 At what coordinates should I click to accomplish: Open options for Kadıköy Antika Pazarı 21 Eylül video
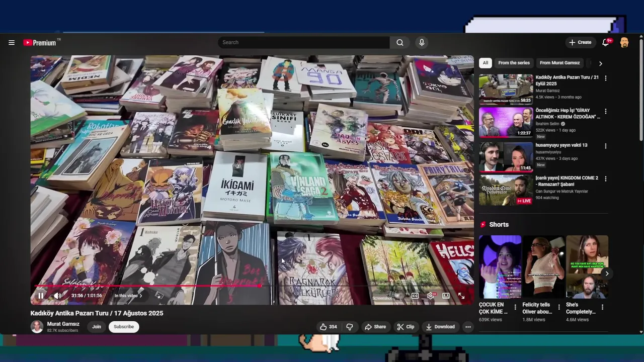click(x=606, y=78)
